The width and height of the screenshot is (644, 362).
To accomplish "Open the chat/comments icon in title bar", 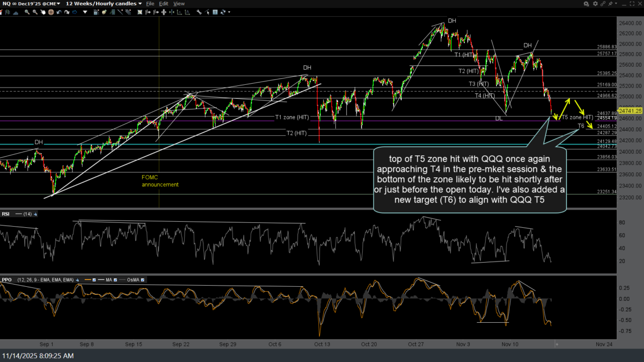I will 587,4.
